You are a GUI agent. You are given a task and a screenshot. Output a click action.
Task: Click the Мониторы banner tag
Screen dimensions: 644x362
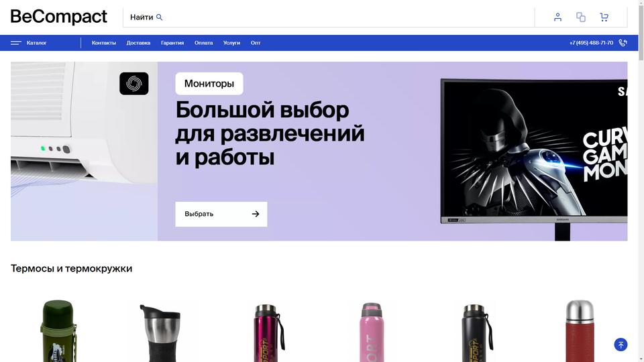click(209, 83)
